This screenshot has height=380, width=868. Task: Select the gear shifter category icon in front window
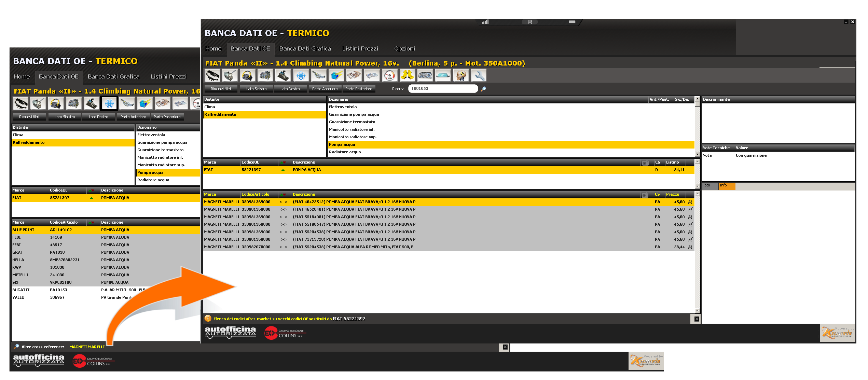(283, 75)
